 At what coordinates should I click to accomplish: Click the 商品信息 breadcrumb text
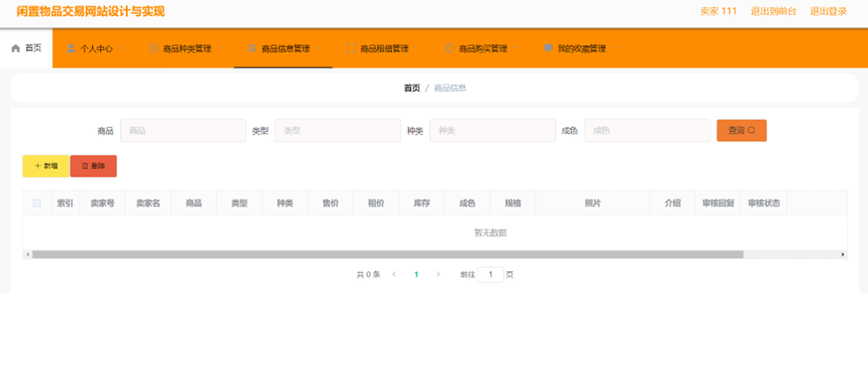click(450, 88)
